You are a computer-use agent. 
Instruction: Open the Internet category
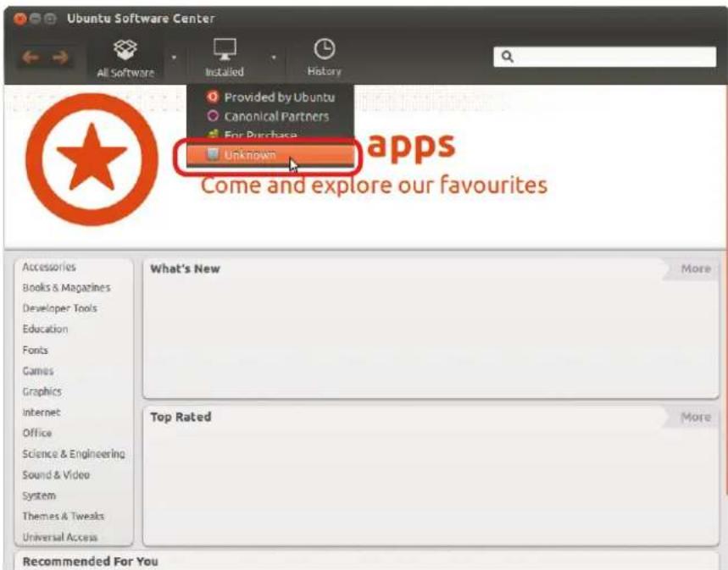point(42,412)
